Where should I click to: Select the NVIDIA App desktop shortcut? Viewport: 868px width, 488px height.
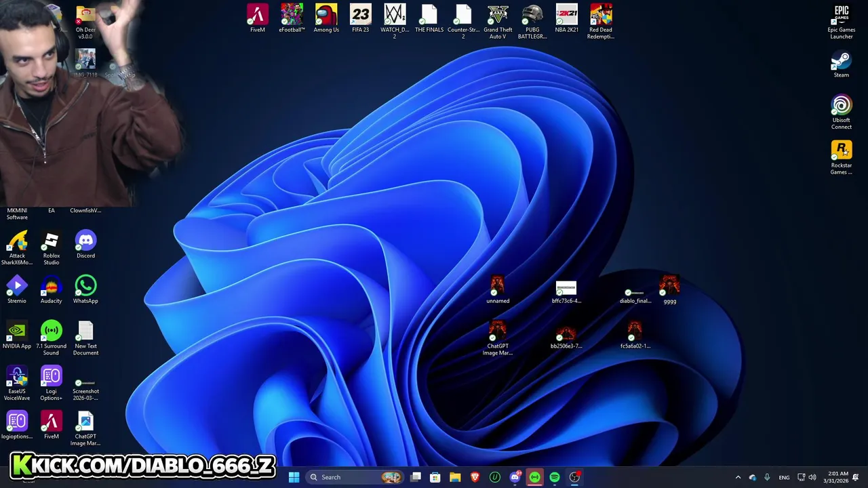(17, 335)
